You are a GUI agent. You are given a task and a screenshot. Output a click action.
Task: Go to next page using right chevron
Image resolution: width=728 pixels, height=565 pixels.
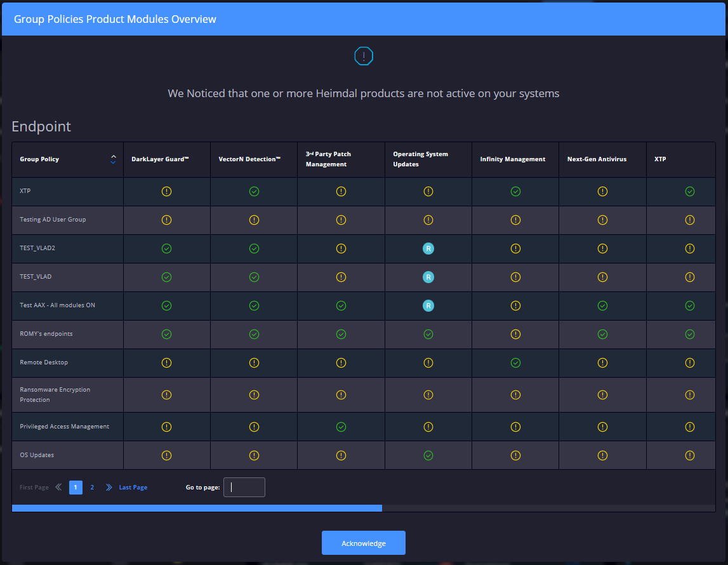click(109, 488)
